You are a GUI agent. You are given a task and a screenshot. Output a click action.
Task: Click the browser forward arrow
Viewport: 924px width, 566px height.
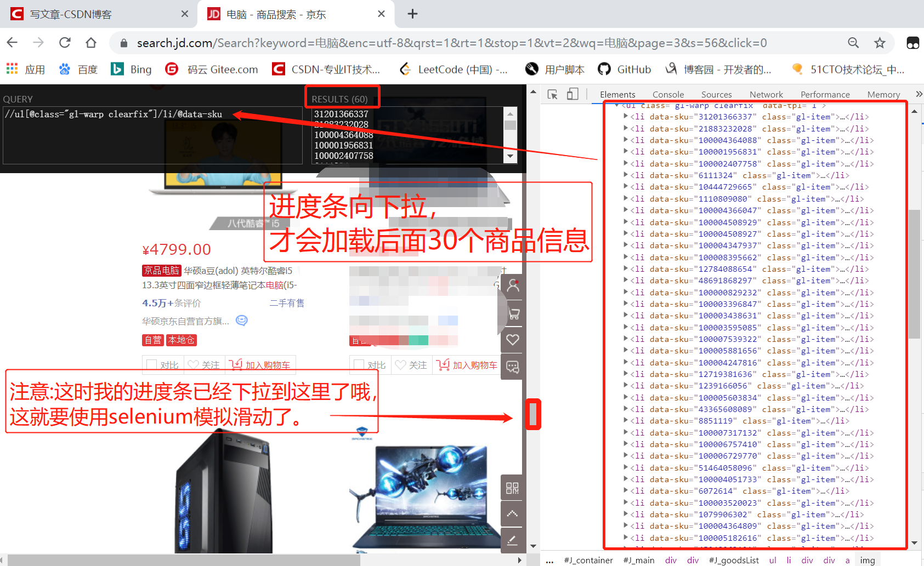(38, 43)
